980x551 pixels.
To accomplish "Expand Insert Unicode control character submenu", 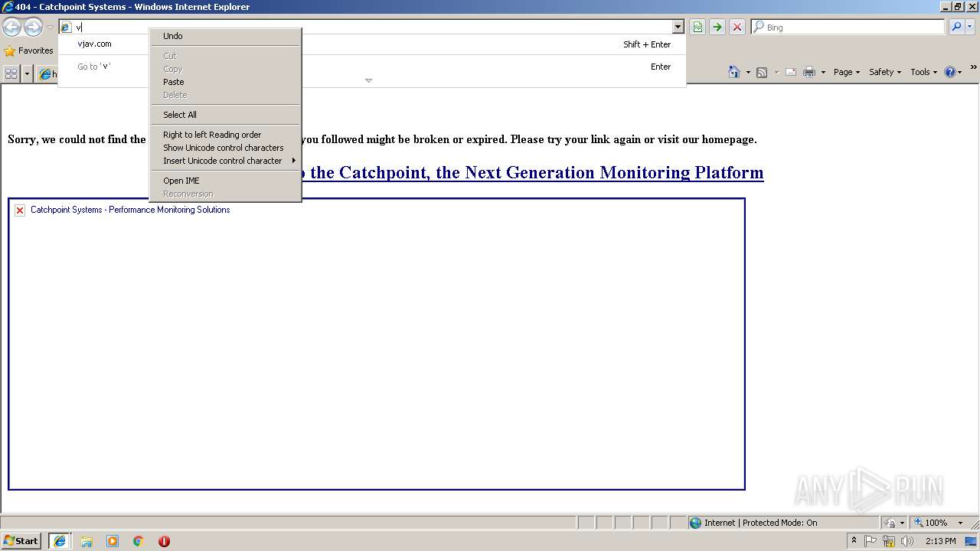I will [x=225, y=161].
